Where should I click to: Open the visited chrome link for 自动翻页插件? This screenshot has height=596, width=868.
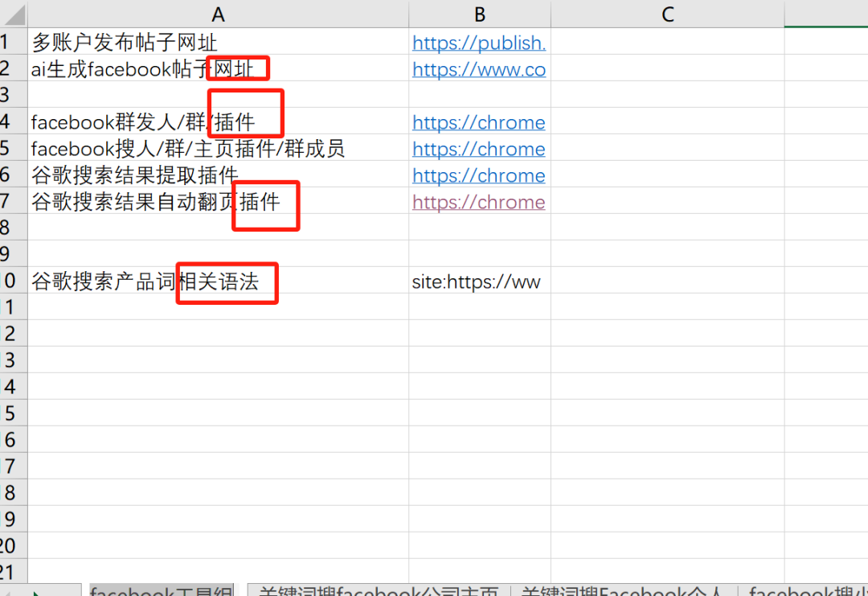tap(479, 202)
